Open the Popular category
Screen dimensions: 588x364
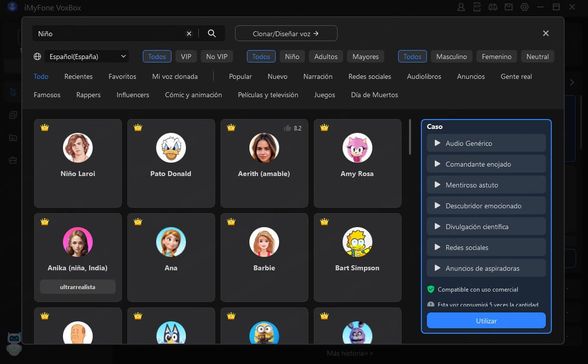[x=240, y=76]
